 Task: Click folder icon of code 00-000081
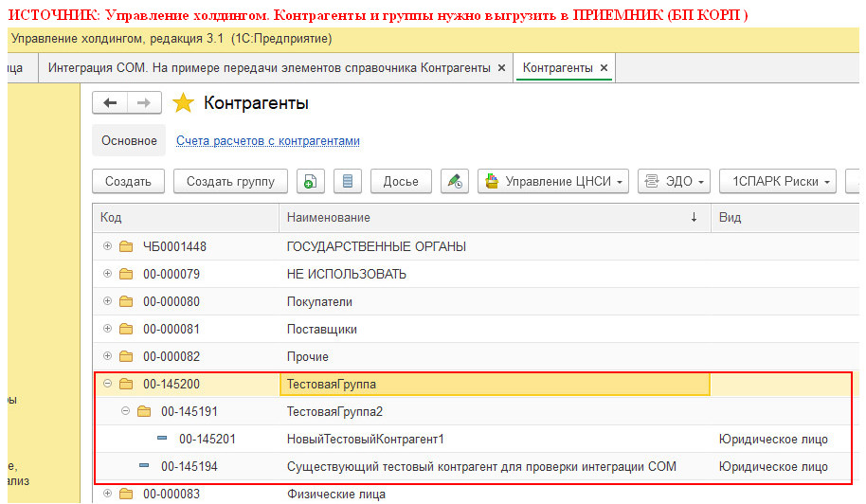(x=126, y=329)
